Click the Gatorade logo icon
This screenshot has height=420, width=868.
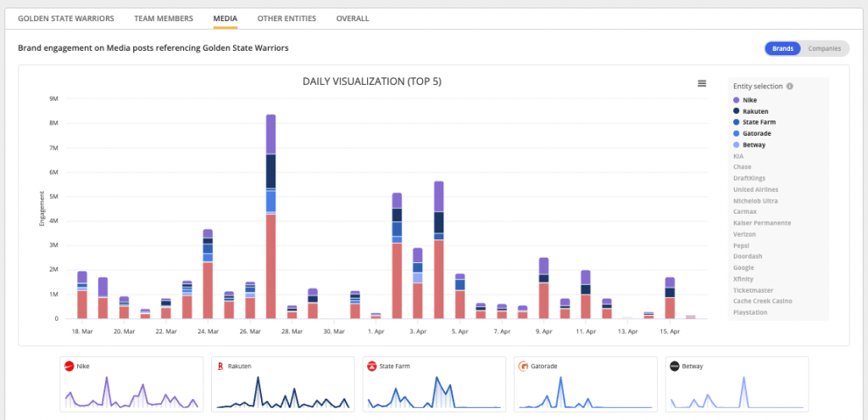click(523, 367)
